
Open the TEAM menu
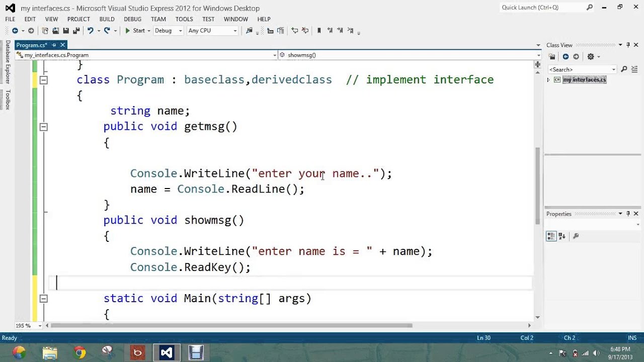(x=158, y=19)
